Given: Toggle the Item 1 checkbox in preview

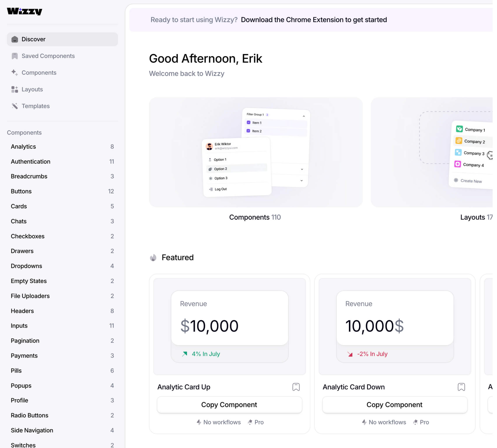Looking at the screenshot, I should tap(249, 122).
